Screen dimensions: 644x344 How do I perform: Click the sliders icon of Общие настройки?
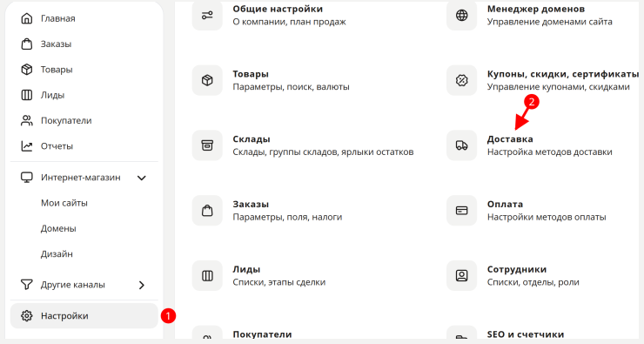click(207, 15)
